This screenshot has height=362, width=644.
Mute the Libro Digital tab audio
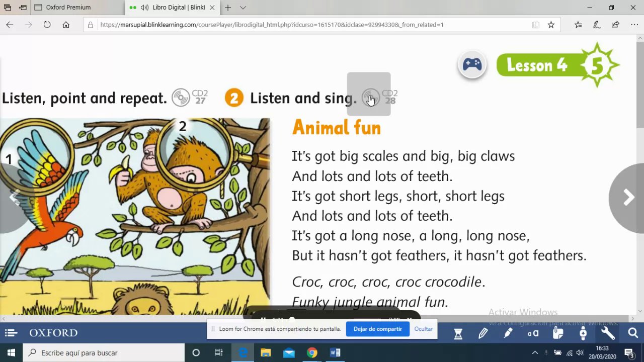pyautogui.click(x=144, y=8)
